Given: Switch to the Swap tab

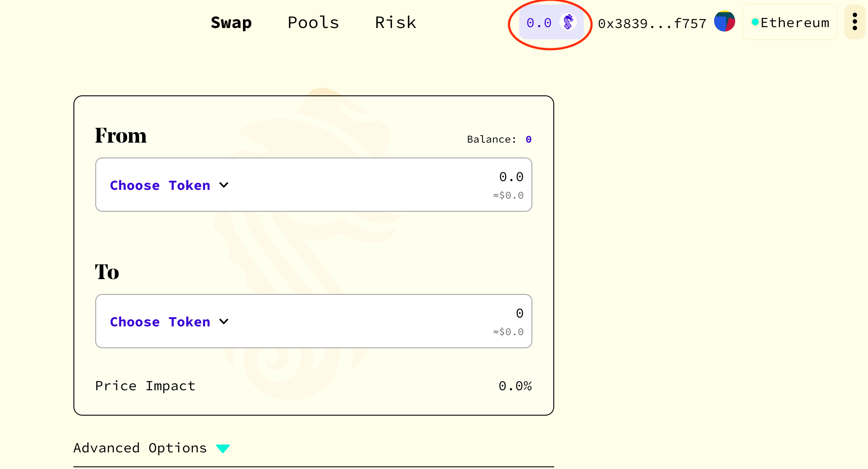Looking at the screenshot, I should tap(231, 23).
